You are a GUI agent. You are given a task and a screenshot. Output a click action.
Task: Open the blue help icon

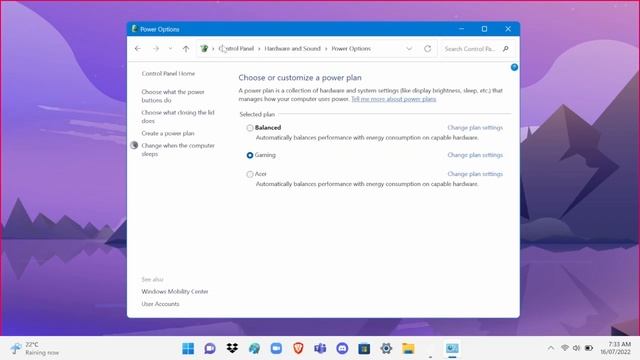pos(514,67)
